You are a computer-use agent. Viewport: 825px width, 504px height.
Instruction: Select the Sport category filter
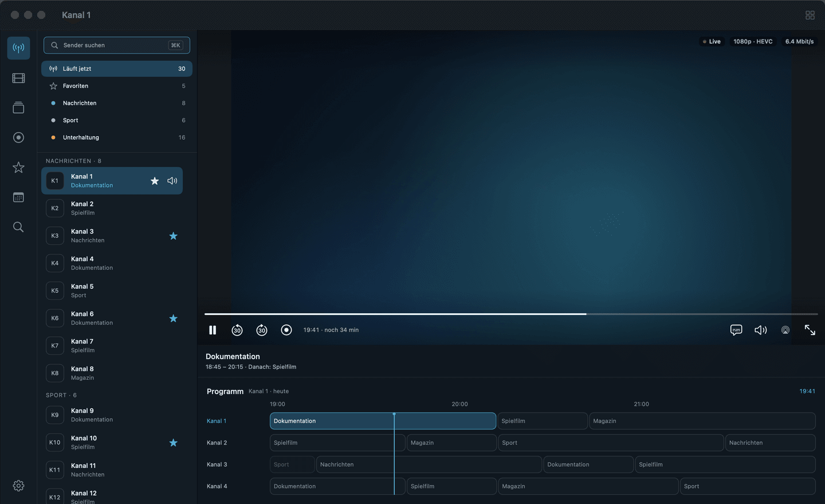click(x=117, y=120)
